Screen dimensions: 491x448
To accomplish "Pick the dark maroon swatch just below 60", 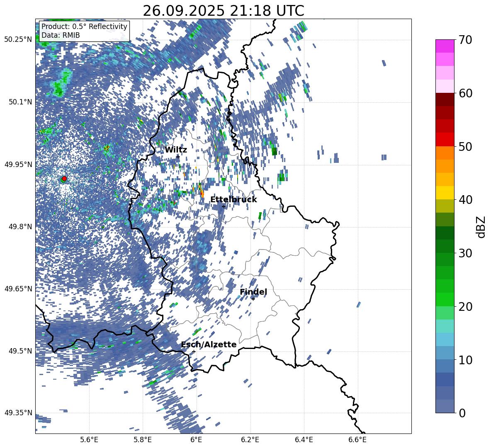I will click(x=445, y=99).
